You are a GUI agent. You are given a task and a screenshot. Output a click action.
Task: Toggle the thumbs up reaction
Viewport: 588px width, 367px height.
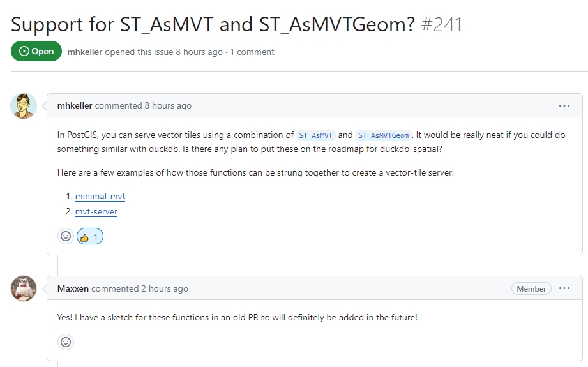90,237
